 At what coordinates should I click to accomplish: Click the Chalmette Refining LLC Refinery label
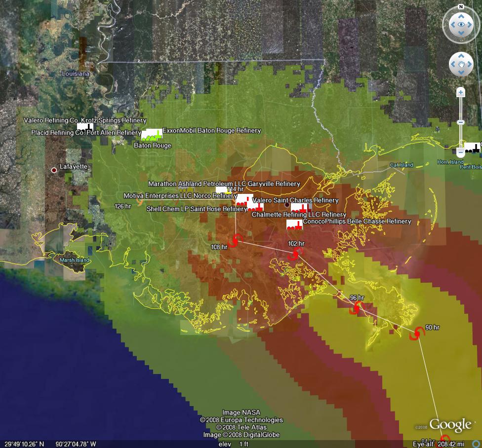(299, 214)
